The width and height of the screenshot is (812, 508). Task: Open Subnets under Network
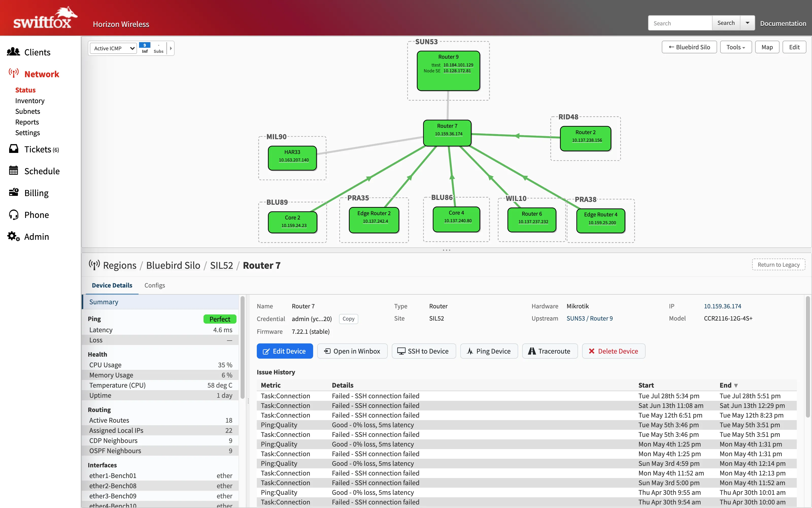click(x=27, y=111)
